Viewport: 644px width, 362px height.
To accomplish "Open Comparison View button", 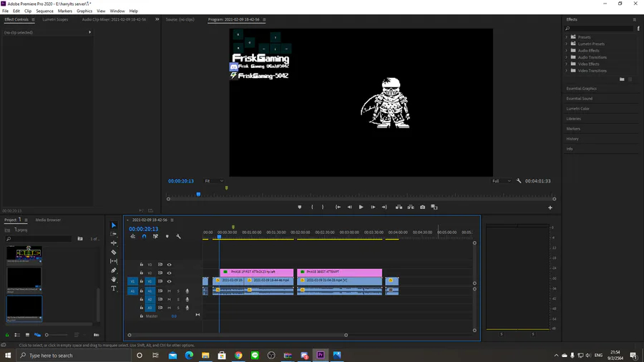I will (x=434, y=207).
